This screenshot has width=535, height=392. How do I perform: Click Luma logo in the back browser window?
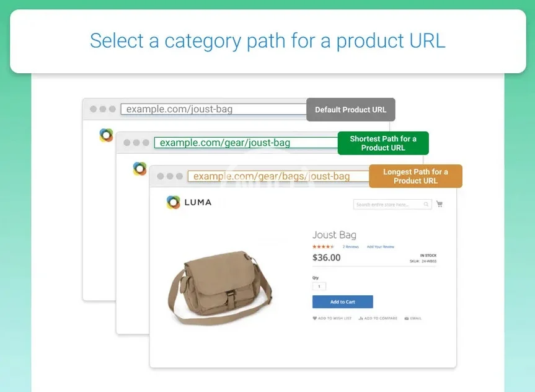106,135
